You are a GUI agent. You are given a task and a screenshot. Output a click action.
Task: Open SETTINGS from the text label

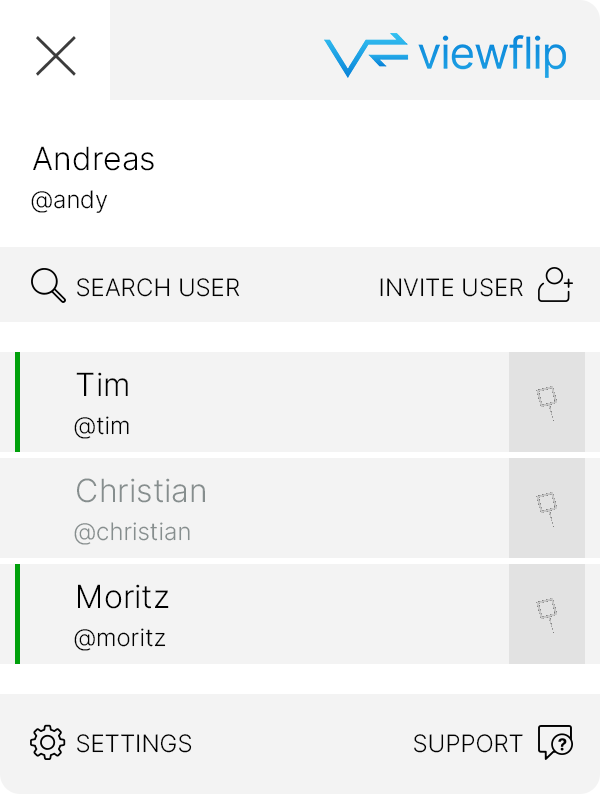pos(134,744)
